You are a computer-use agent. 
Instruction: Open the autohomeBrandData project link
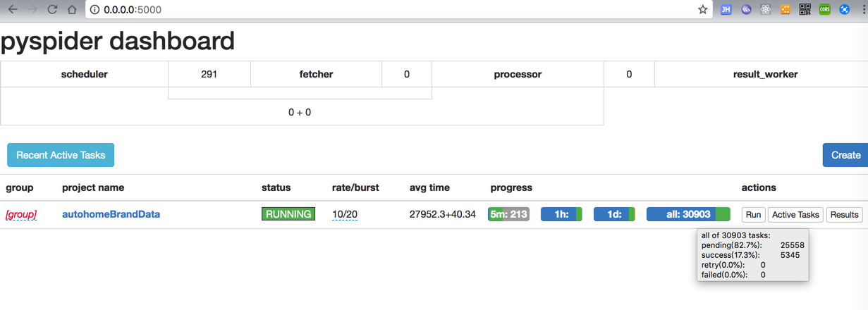click(111, 214)
